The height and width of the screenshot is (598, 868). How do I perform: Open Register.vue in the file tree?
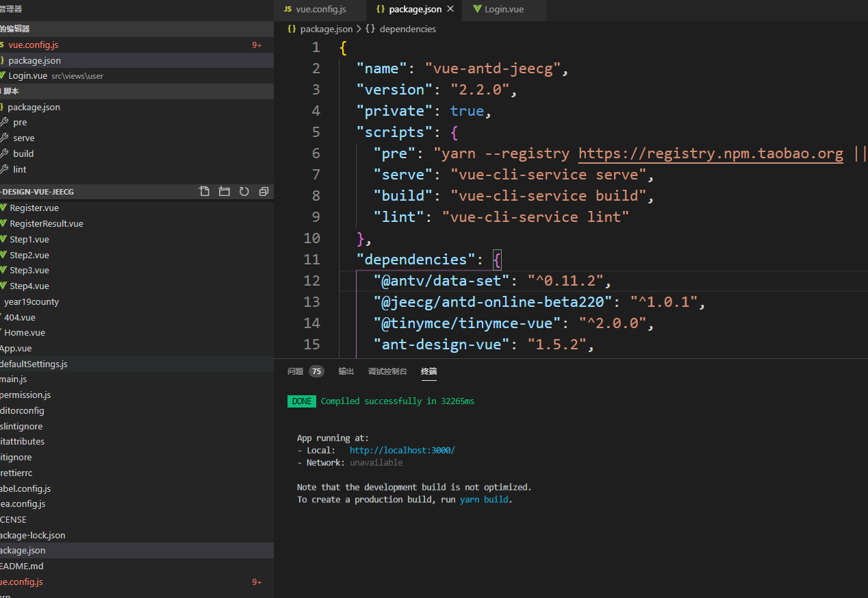(x=137, y=208)
